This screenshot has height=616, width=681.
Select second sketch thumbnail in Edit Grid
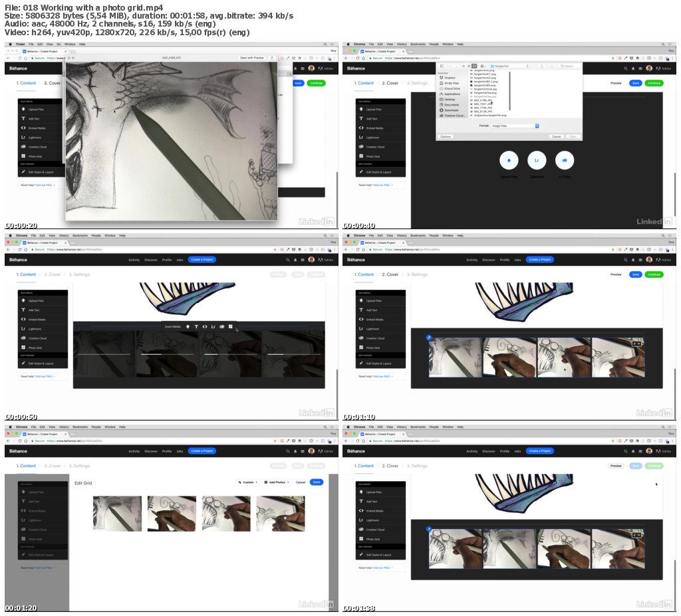tap(172, 514)
